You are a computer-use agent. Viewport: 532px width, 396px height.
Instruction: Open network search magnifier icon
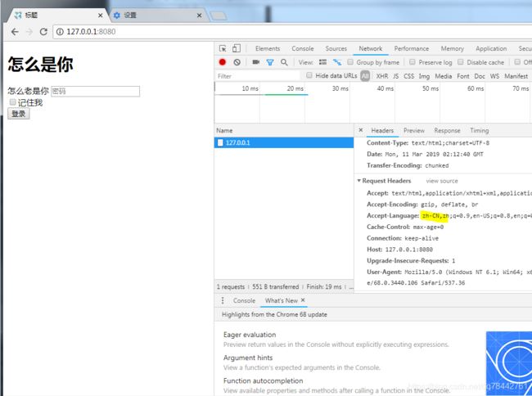click(284, 62)
